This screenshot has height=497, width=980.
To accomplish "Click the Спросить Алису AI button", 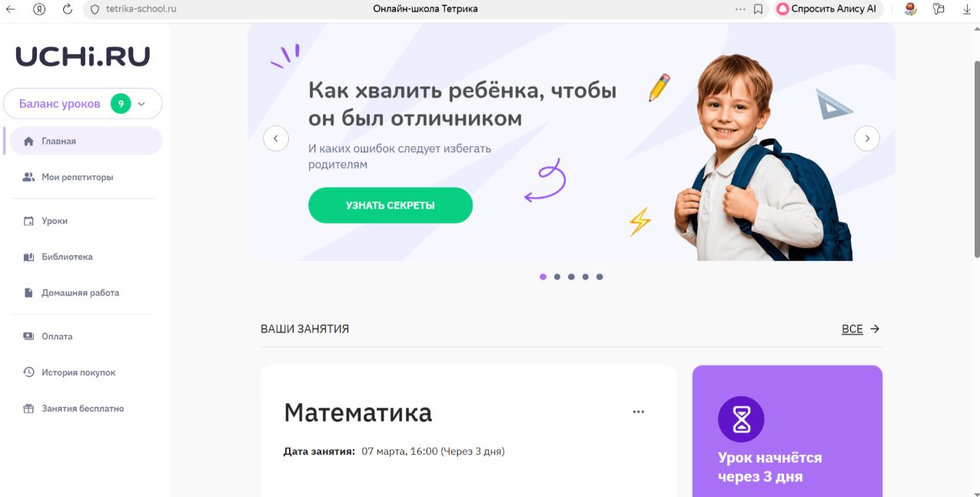I will click(x=829, y=9).
